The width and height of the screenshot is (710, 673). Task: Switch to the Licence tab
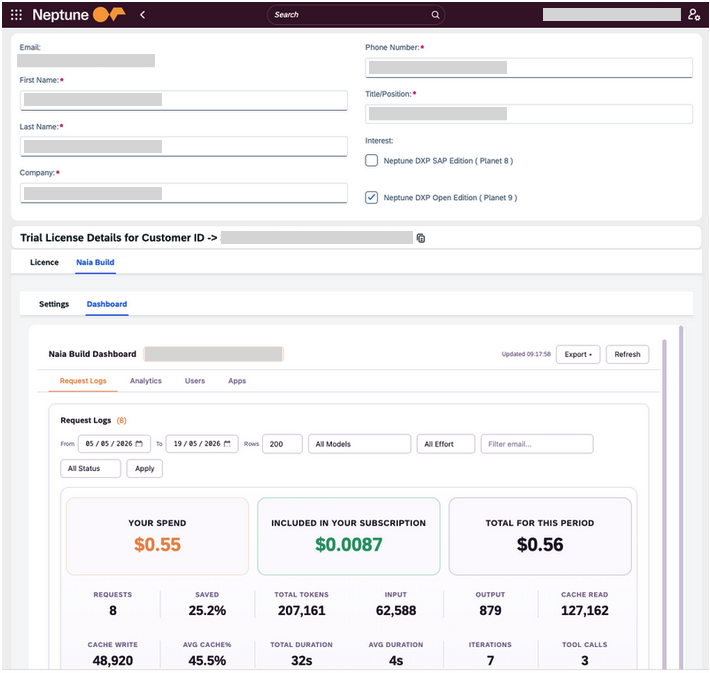coord(44,262)
